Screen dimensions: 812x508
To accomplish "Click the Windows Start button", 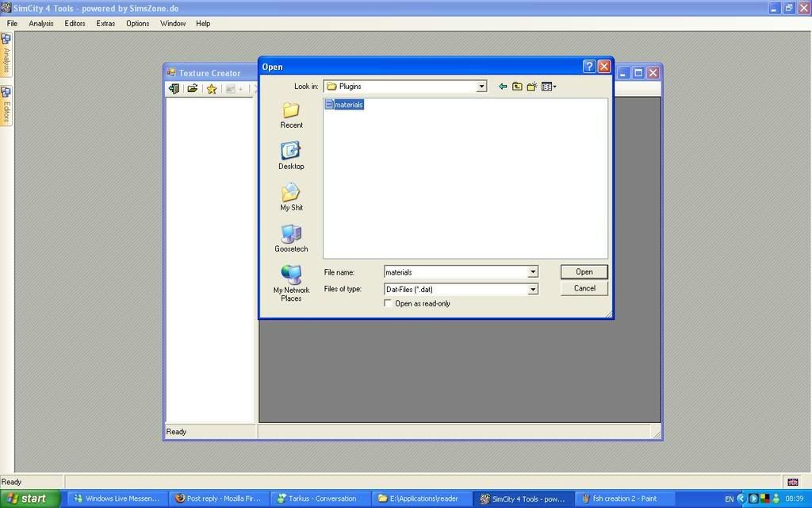I will [29, 498].
